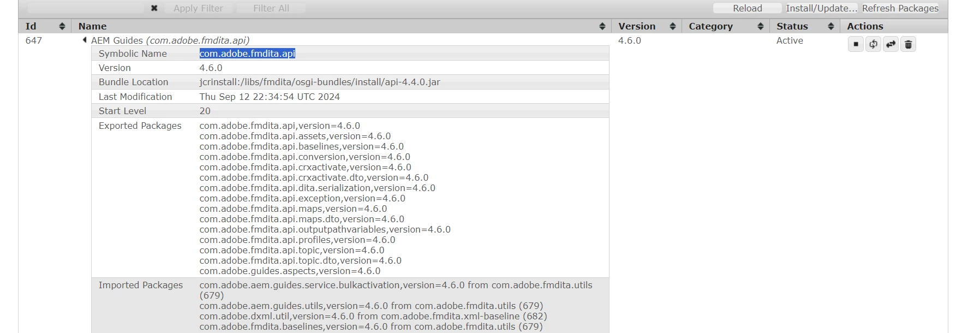Click exported package com.adobe.fmdita.api.outputpathvariables
This screenshot has width=980, height=333.
[x=325, y=229]
